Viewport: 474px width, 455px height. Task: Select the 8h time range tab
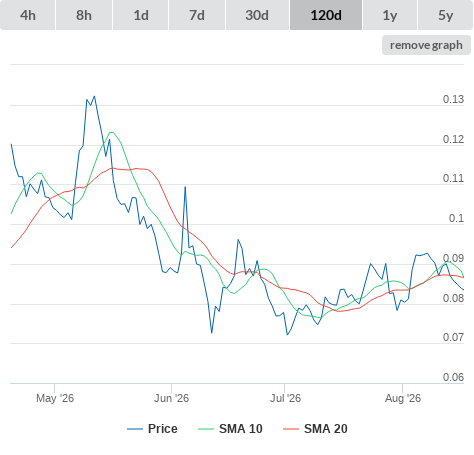point(84,15)
